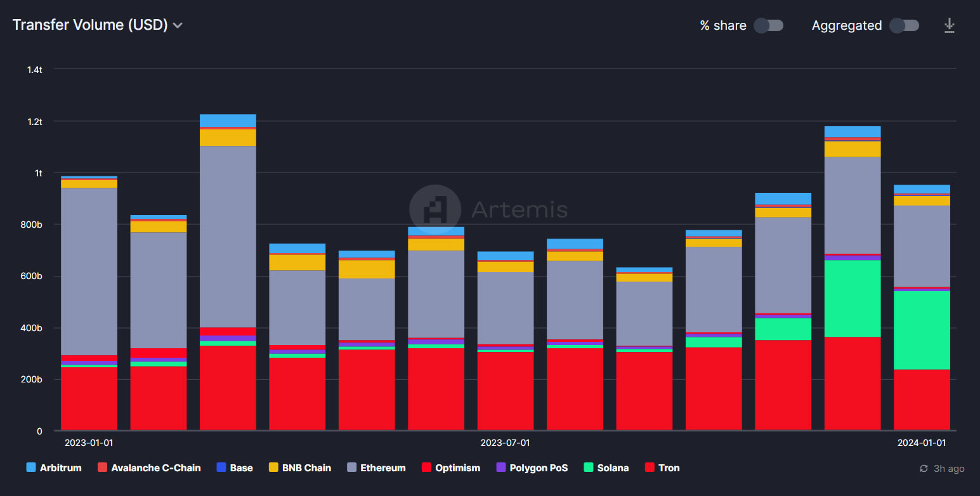Image resolution: width=980 pixels, height=496 pixels.
Task: Click the download chart icon
Action: point(949,25)
